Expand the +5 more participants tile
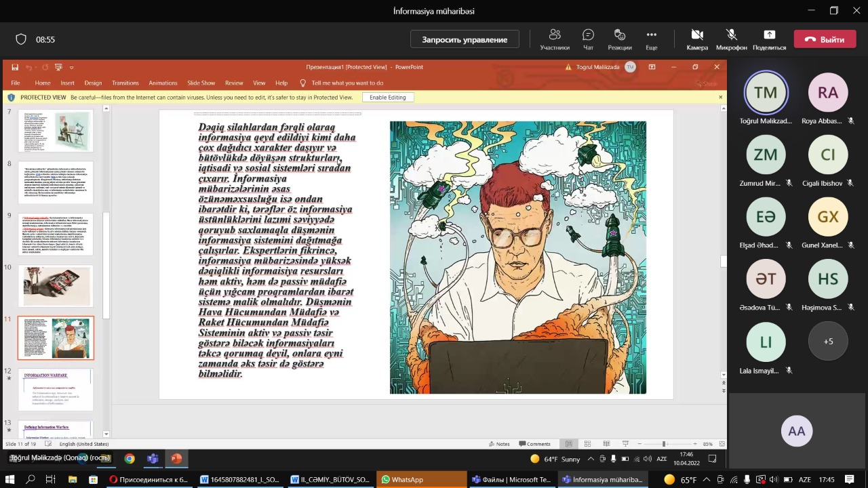 tap(828, 342)
